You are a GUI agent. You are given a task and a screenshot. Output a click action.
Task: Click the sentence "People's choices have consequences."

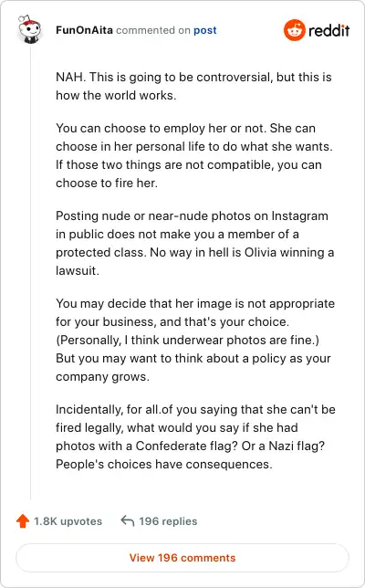164,464
